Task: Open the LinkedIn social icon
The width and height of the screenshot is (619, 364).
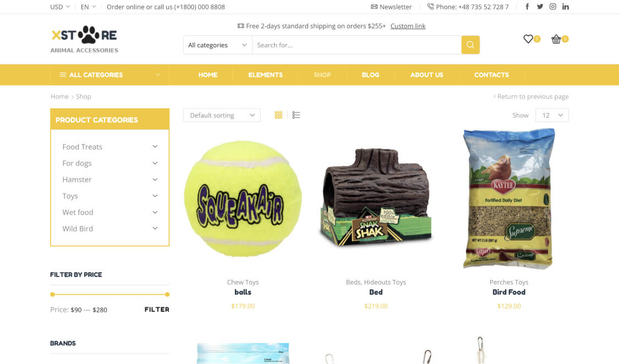Action: (565, 7)
